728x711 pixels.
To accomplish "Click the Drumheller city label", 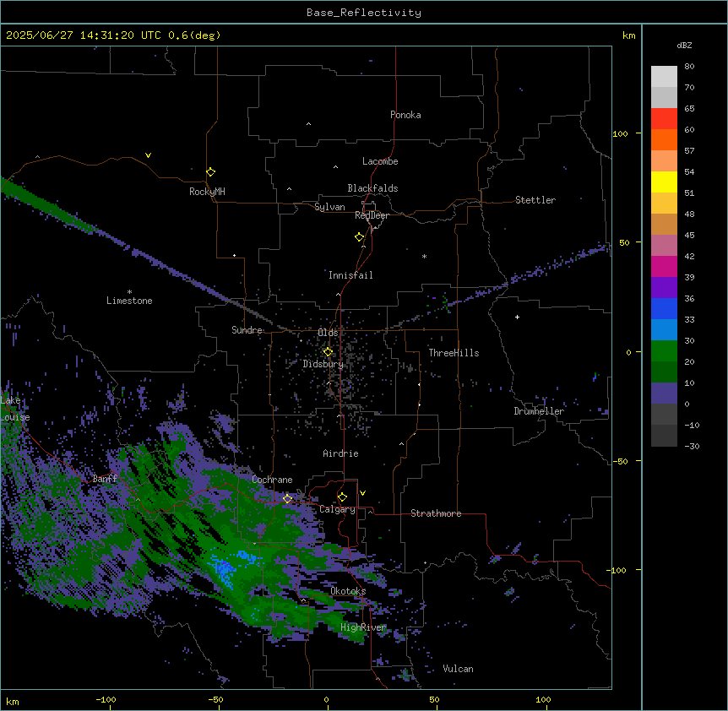I will (539, 411).
